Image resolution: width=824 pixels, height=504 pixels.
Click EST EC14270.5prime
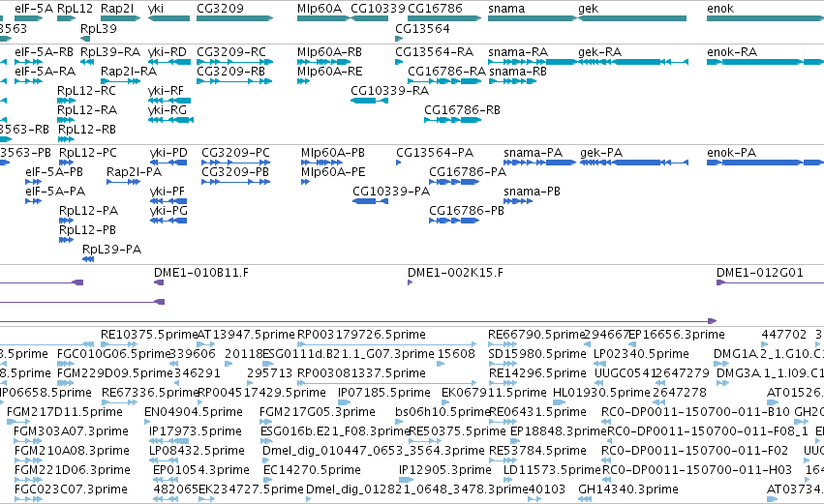[x=312, y=470]
